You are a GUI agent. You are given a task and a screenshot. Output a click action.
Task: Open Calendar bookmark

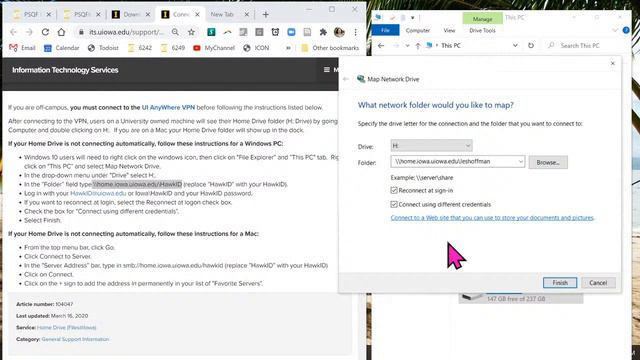(62, 48)
